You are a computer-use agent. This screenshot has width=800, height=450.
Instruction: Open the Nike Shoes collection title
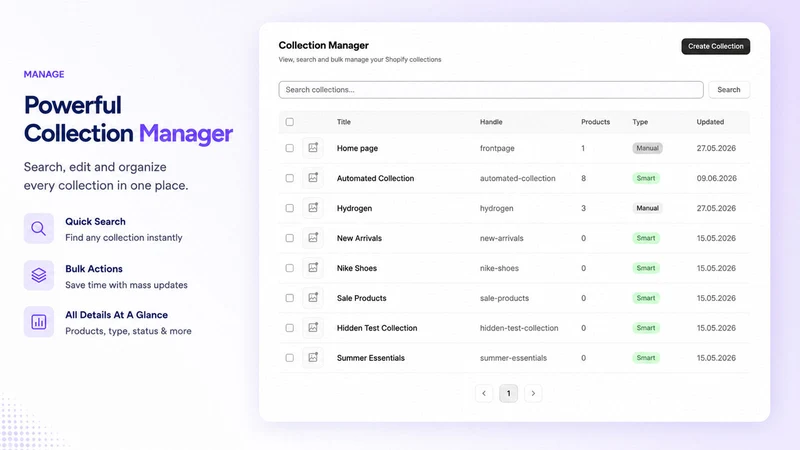pyautogui.click(x=357, y=268)
